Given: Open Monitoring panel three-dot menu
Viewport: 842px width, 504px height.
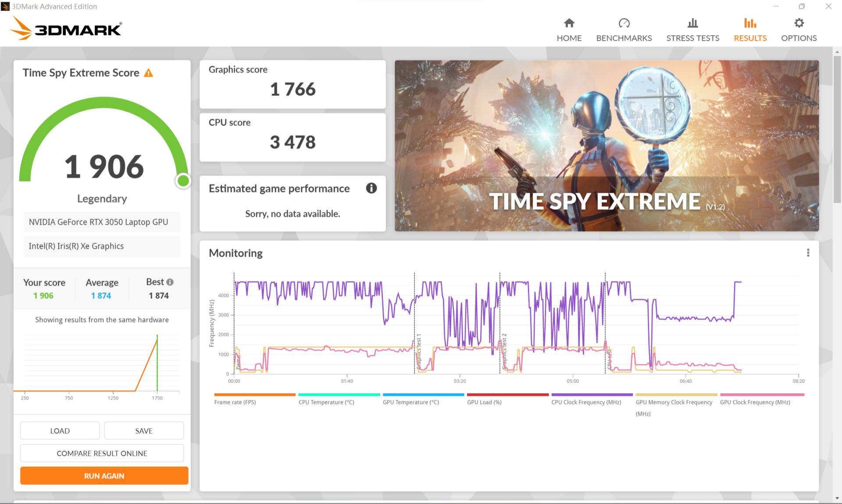Looking at the screenshot, I should point(808,253).
